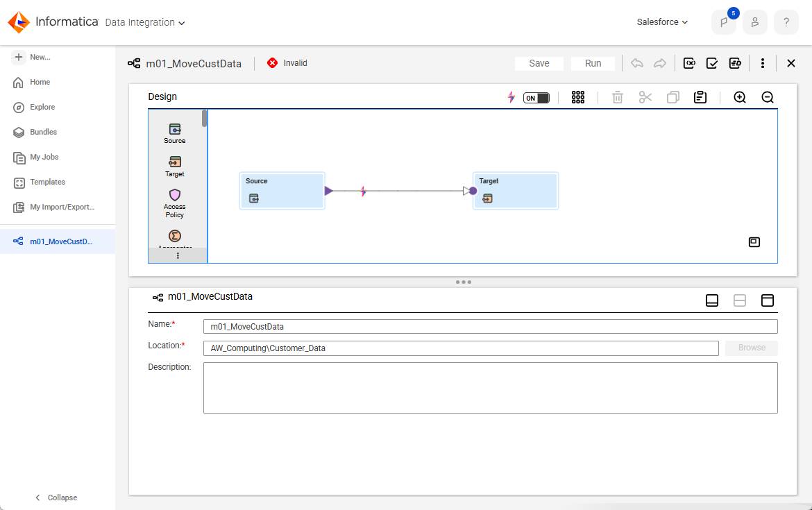Zoom in on the design canvas
This screenshot has height=510, width=812.
tap(740, 97)
